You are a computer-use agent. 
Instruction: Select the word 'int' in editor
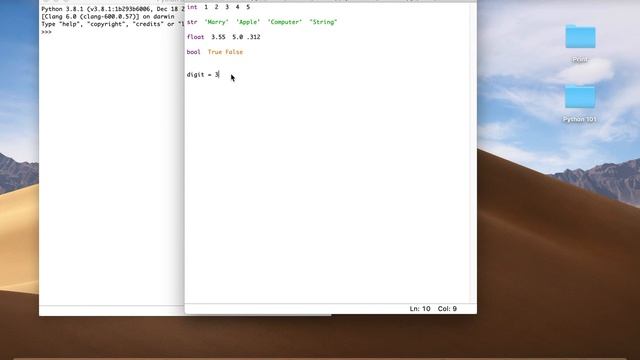point(192,7)
